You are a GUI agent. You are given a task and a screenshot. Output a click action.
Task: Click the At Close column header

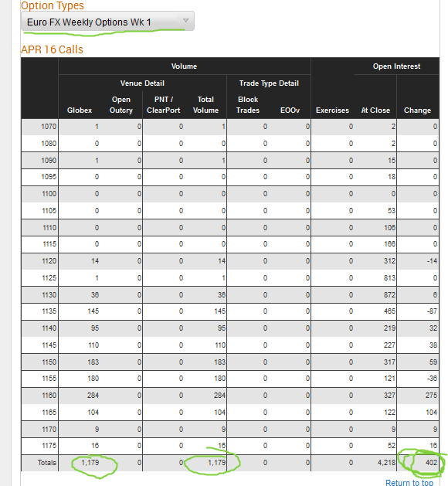click(x=375, y=110)
